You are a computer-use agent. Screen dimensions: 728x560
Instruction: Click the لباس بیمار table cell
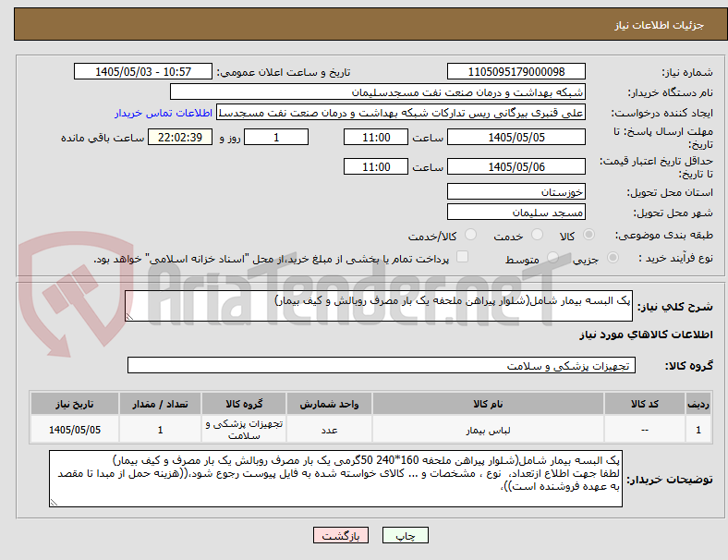pyautogui.click(x=488, y=430)
